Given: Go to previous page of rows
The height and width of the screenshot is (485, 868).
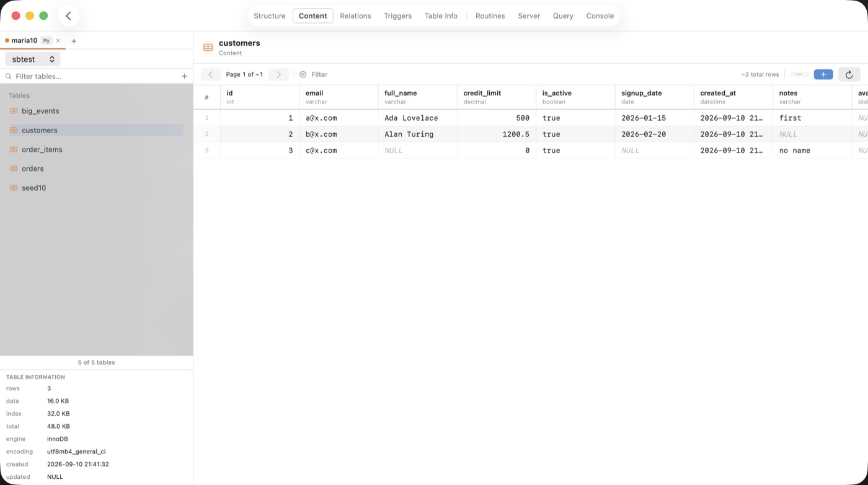Looking at the screenshot, I should (211, 74).
